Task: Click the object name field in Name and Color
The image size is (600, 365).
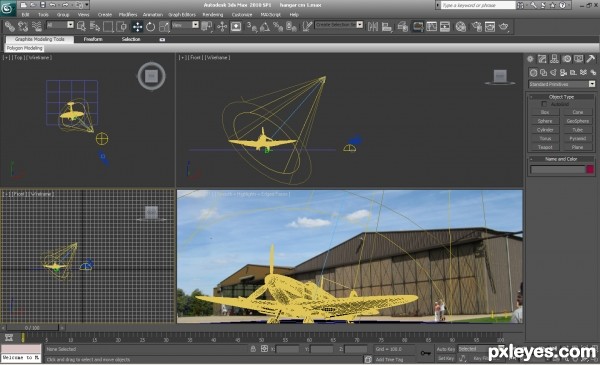Action: 558,169
